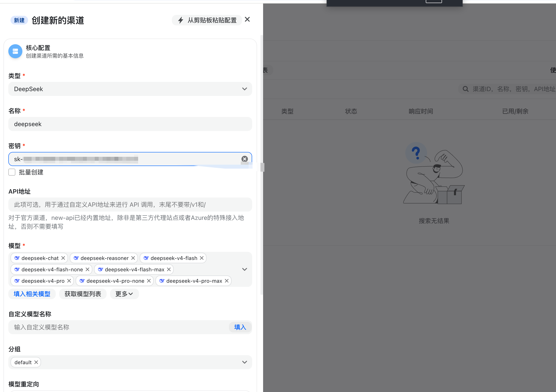
Task: Click the response time column header
Action: coord(421,111)
